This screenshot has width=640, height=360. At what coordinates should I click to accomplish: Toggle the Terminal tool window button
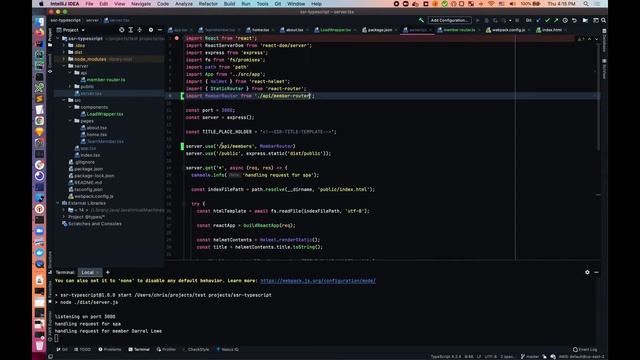tap(139, 349)
